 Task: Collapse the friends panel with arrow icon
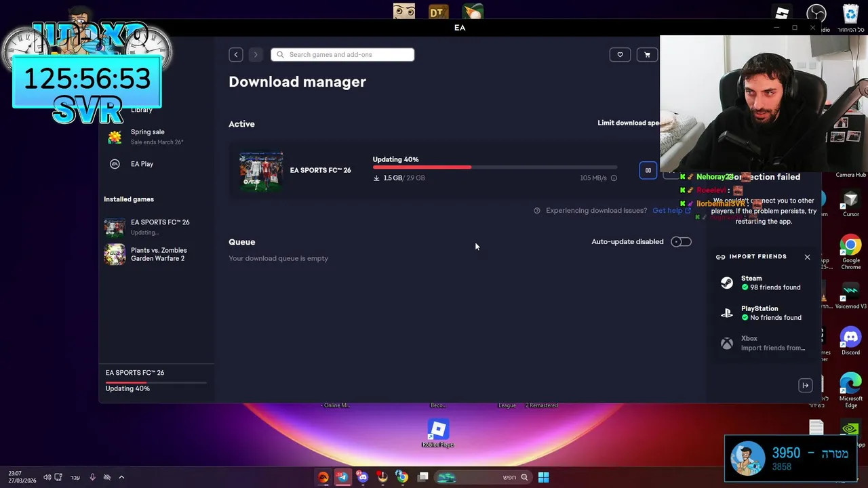pyautogui.click(x=806, y=386)
